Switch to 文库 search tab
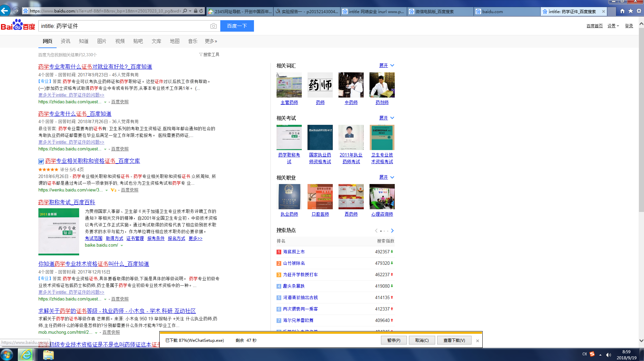Viewport: 644px width, 361px height. pos(156,41)
